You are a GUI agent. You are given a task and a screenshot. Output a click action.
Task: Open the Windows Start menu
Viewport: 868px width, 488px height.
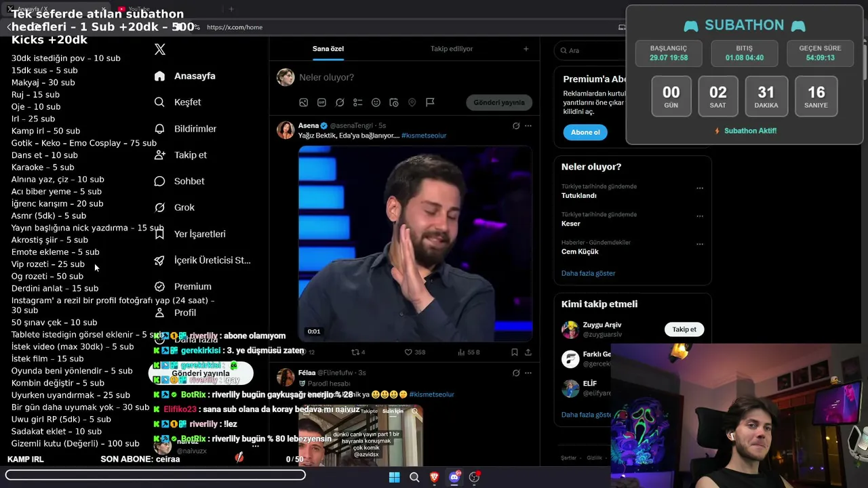pyautogui.click(x=394, y=477)
